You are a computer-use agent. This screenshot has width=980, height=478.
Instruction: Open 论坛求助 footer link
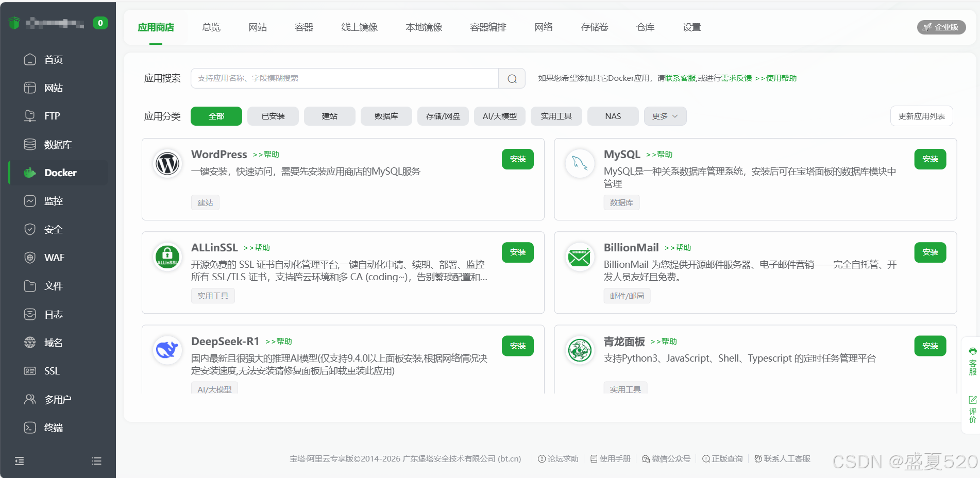click(558, 459)
